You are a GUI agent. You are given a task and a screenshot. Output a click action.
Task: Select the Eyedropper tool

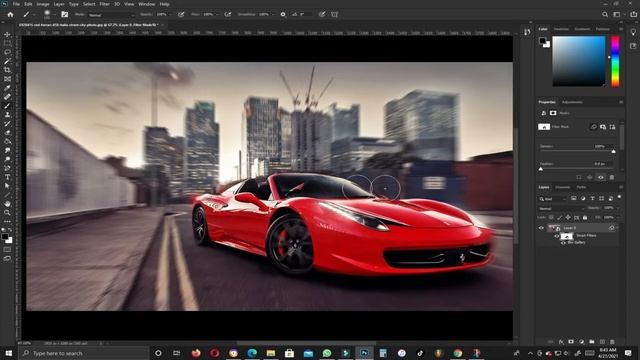point(7,88)
